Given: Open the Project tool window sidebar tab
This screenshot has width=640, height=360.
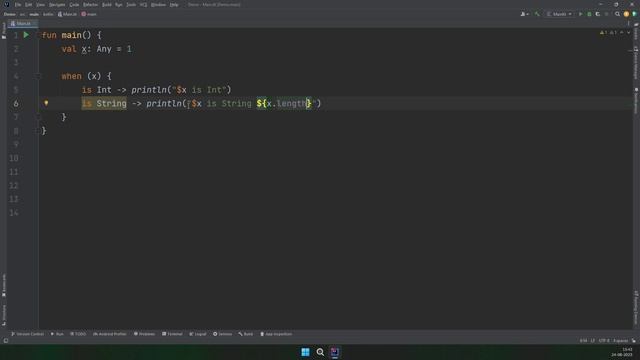Looking at the screenshot, I should click(x=4, y=31).
